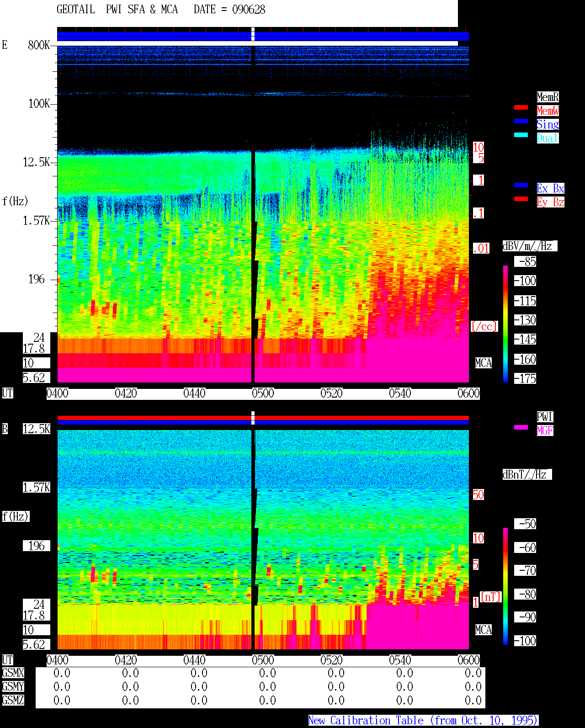Click the blue Ex Bx legend swatch
The image size is (585, 728).
coord(521,185)
